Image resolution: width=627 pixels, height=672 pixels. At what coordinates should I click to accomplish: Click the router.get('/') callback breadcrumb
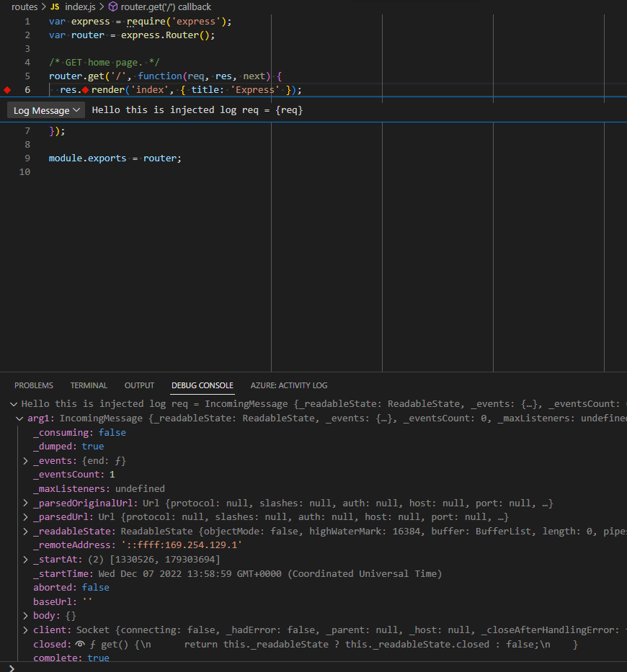point(166,7)
